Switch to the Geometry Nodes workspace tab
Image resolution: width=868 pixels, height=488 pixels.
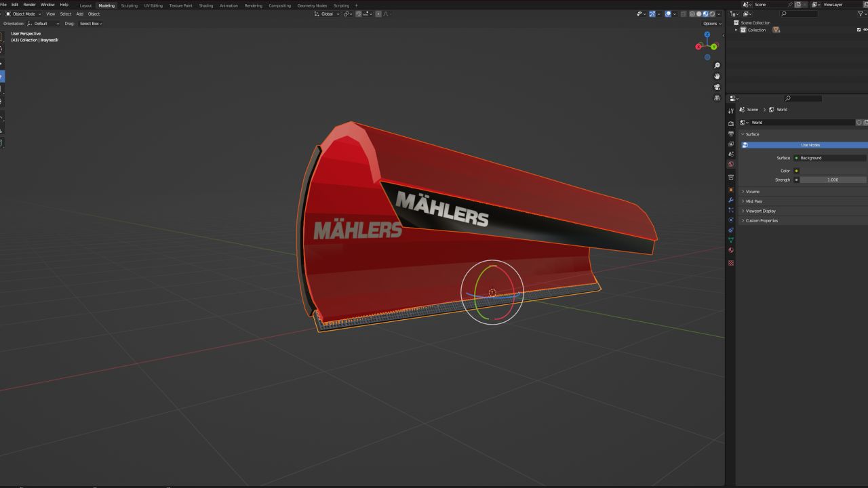pyautogui.click(x=312, y=5)
